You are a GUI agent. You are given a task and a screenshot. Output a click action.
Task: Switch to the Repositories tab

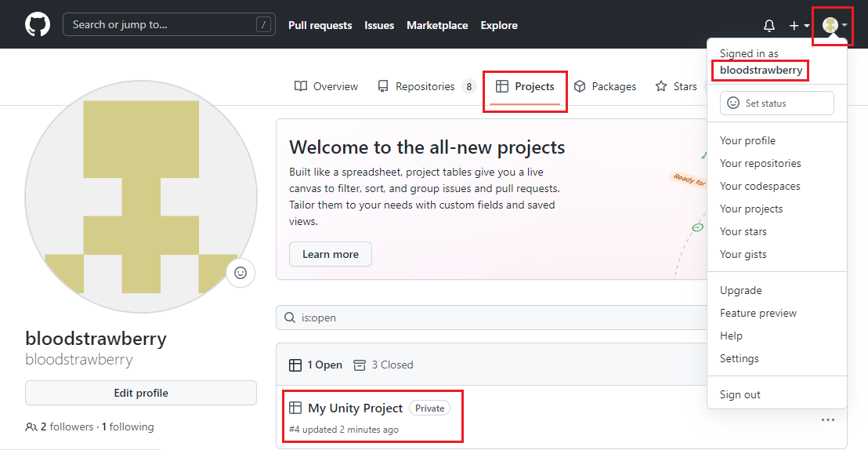click(x=426, y=86)
